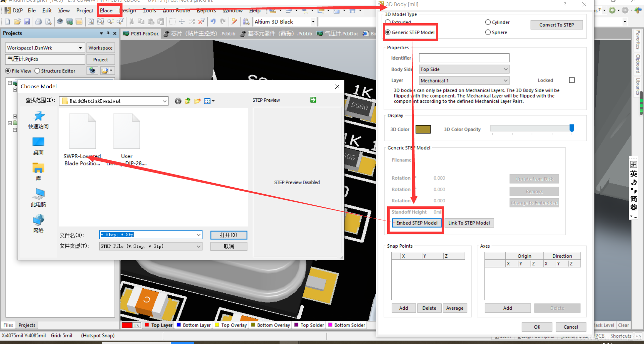Select Structure Editor radio button
The width and height of the screenshot is (644, 344).
coord(37,71)
